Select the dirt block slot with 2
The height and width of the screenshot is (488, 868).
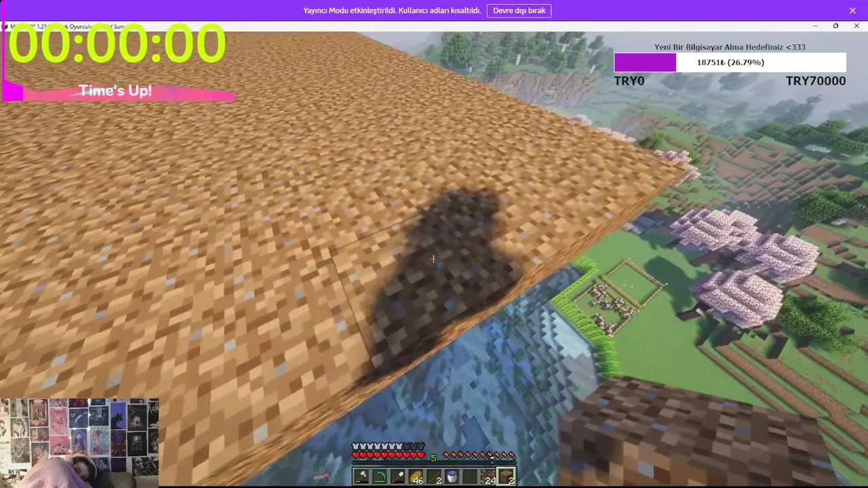[x=507, y=476]
